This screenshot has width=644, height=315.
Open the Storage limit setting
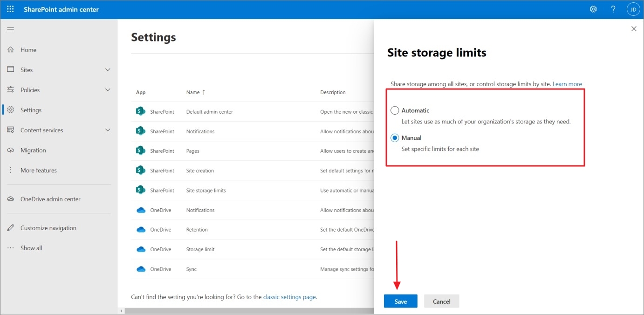[200, 249]
